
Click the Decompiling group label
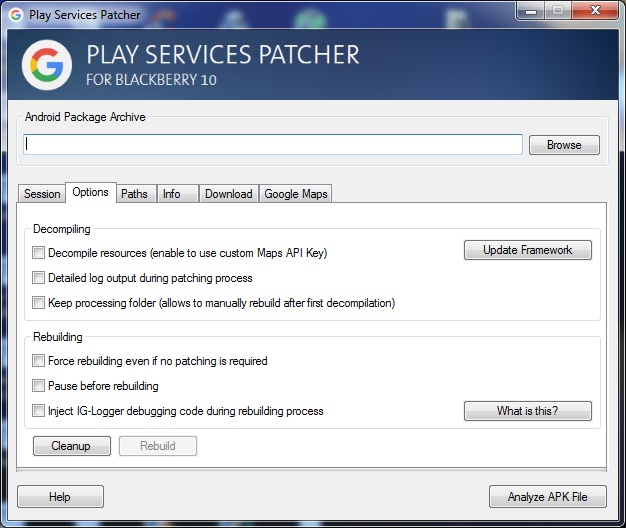coord(62,229)
